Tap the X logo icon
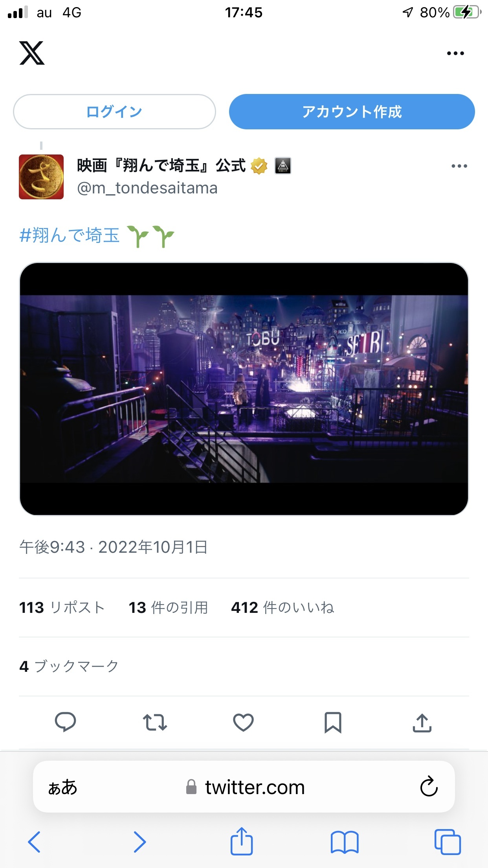The height and width of the screenshot is (868, 488). [32, 53]
